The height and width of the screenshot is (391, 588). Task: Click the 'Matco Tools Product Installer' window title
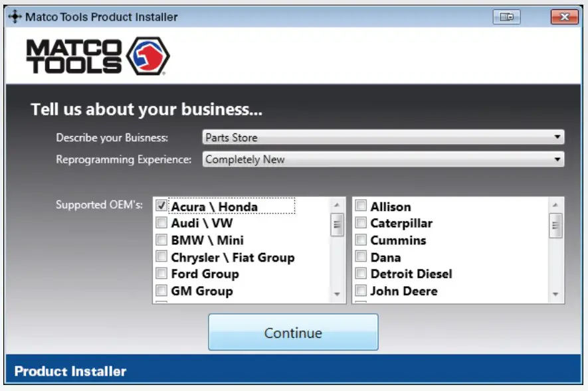pos(101,17)
